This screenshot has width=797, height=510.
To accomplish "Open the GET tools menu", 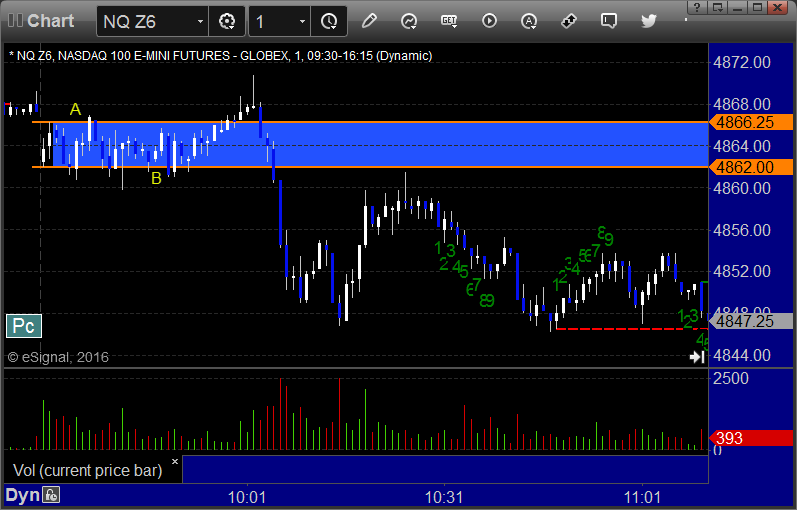I will coord(449,21).
